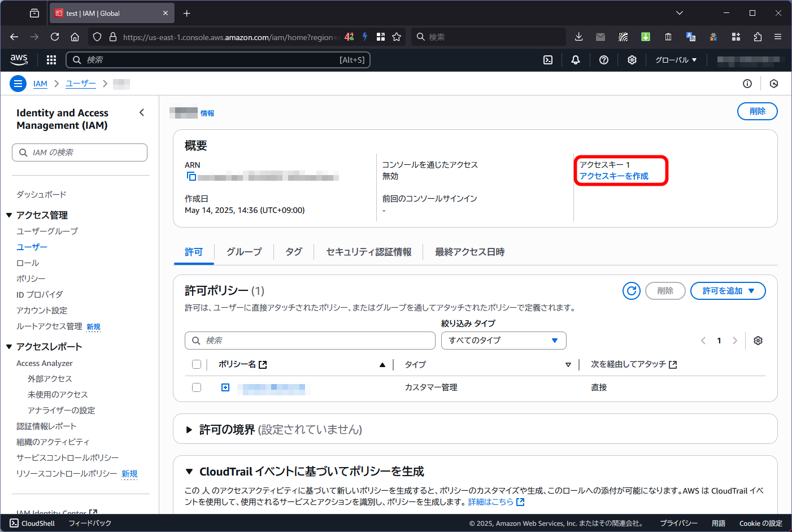The width and height of the screenshot is (792, 532).
Task: Switch to the 最終アクセス日時 tab
Action: [x=470, y=252]
